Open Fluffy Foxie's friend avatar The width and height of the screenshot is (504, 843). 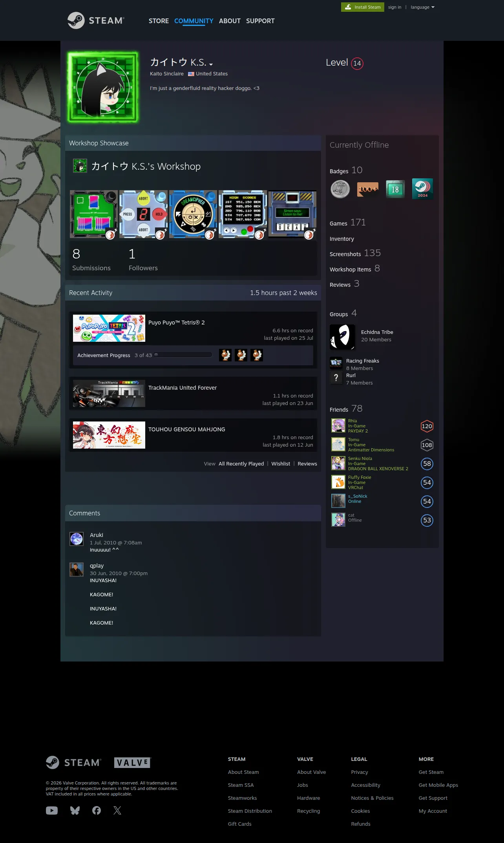coord(338,482)
